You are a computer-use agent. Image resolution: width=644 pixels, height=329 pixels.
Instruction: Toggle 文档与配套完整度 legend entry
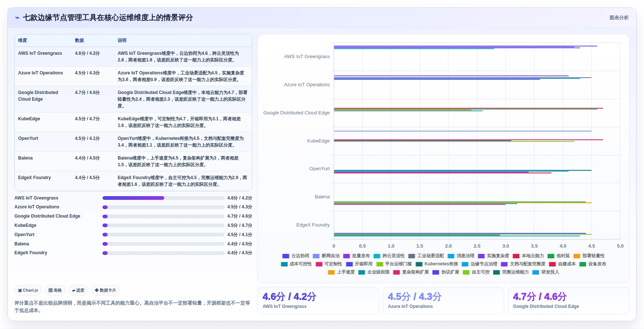coord(523,264)
